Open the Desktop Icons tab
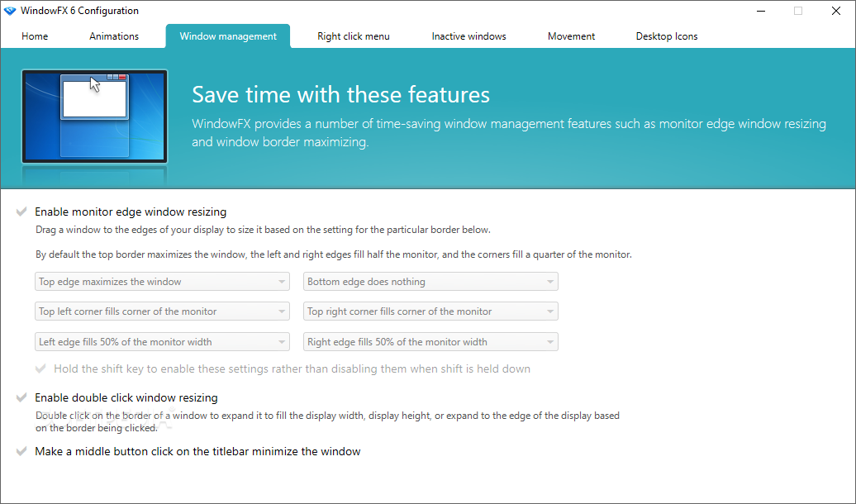 tap(667, 36)
